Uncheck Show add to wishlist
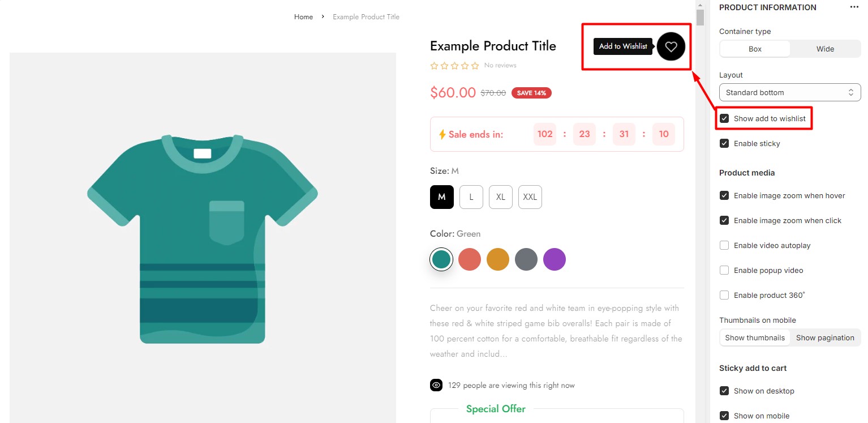 724,118
